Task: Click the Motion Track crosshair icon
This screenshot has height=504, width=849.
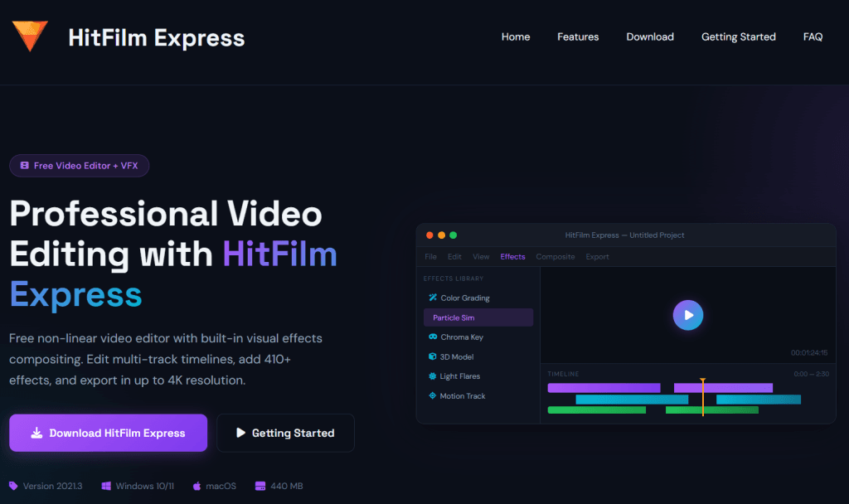Action: coord(432,395)
